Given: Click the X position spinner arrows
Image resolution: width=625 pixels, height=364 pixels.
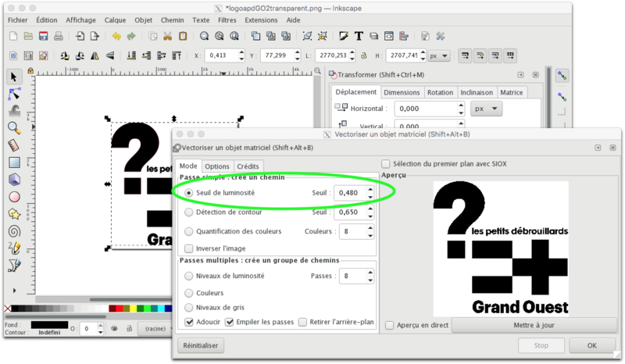Looking at the screenshot, I should [x=241, y=55].
